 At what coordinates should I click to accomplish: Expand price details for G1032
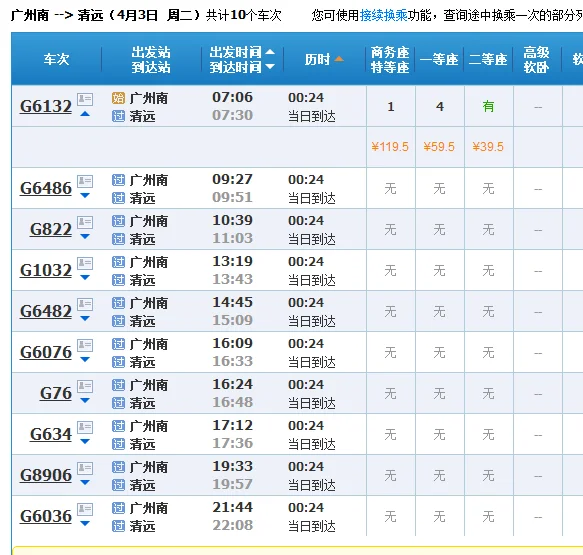tap(85, 277)
